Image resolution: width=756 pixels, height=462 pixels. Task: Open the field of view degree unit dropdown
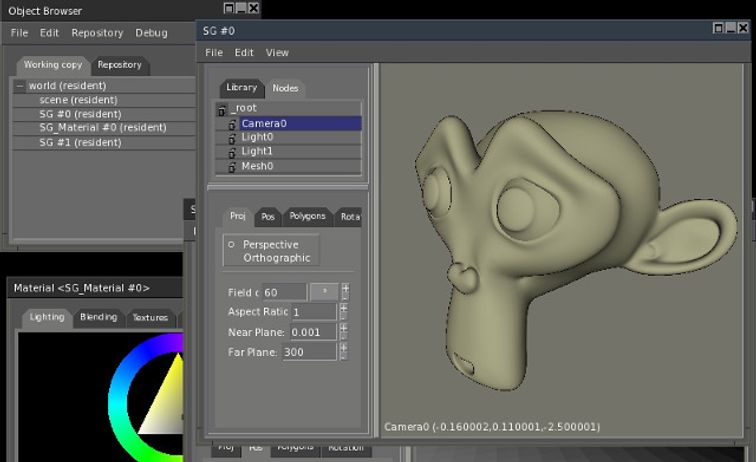coord(323,292)
